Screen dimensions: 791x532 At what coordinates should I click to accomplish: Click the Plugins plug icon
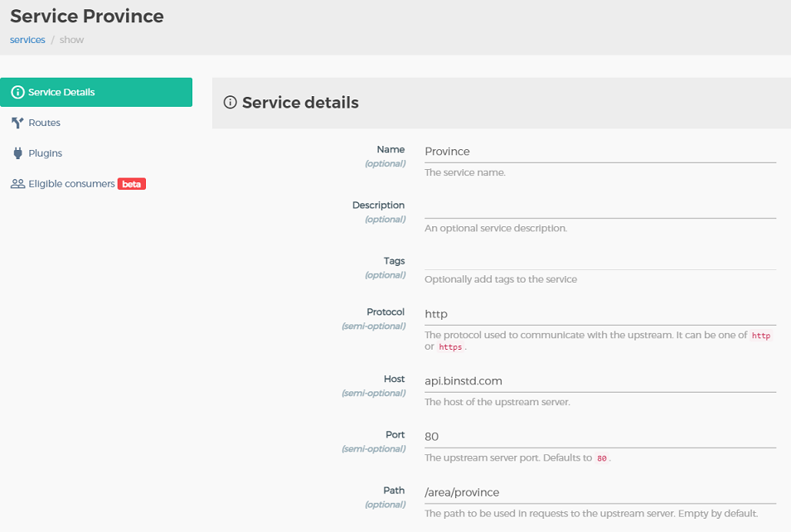pos(17,153)
